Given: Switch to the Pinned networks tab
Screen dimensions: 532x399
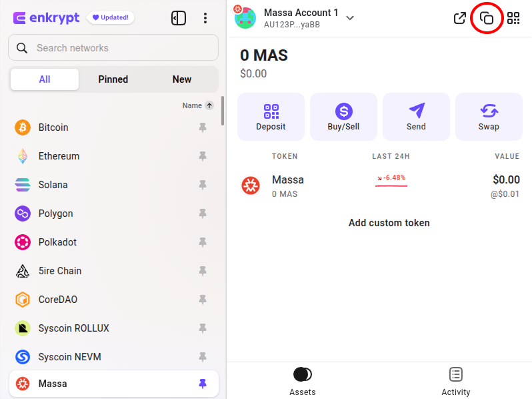Looking at the screenshot, I should (113, 79).
